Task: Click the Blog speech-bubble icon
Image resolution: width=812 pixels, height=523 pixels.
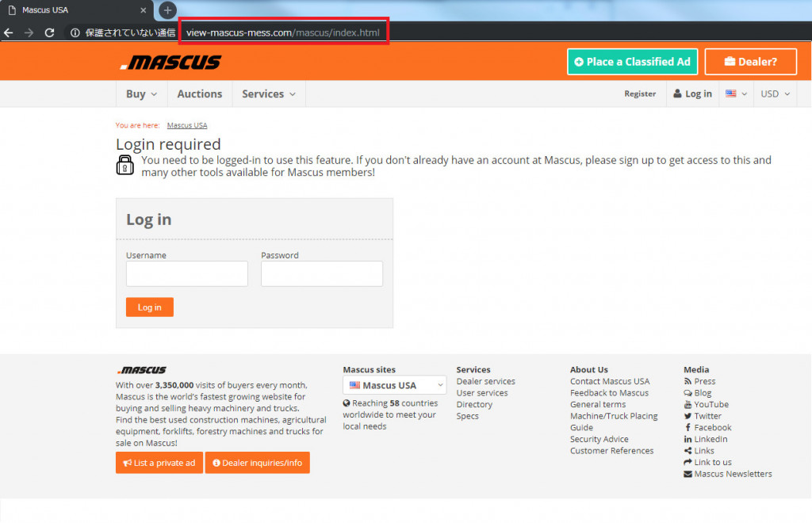Action: [688, 393]
